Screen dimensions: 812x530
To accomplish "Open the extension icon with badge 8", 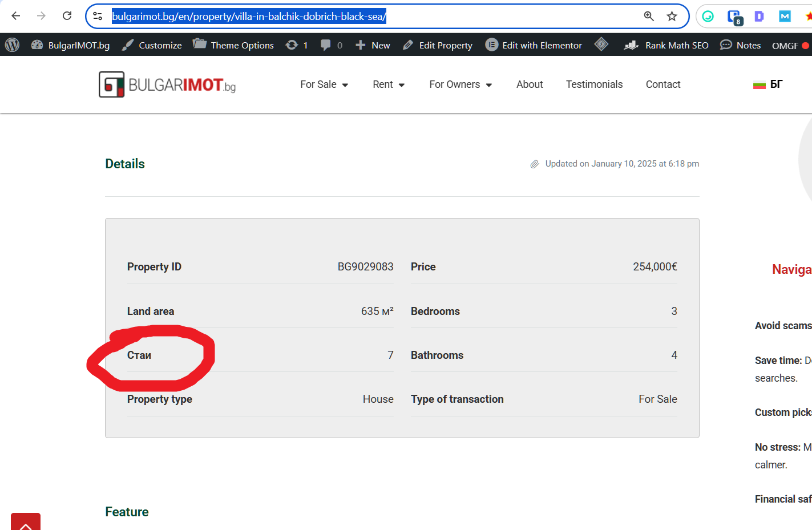I will 734,17.
